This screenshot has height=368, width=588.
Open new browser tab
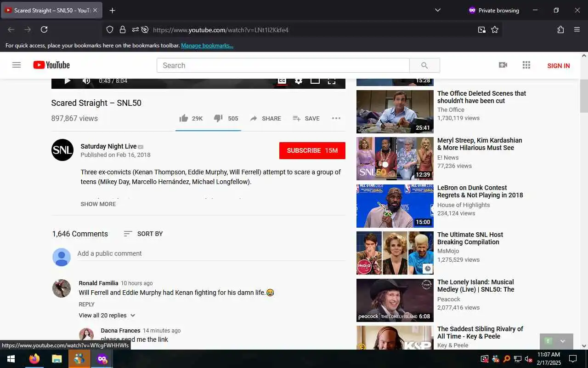112,10
